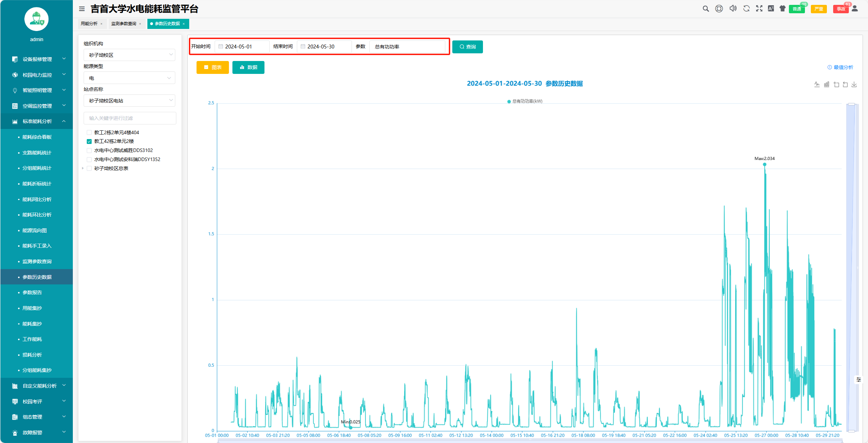The width and height of the screenshot is (868, 443).
Task: Switch chart to bar chart view icon
Action: click(x=827, y=84)
